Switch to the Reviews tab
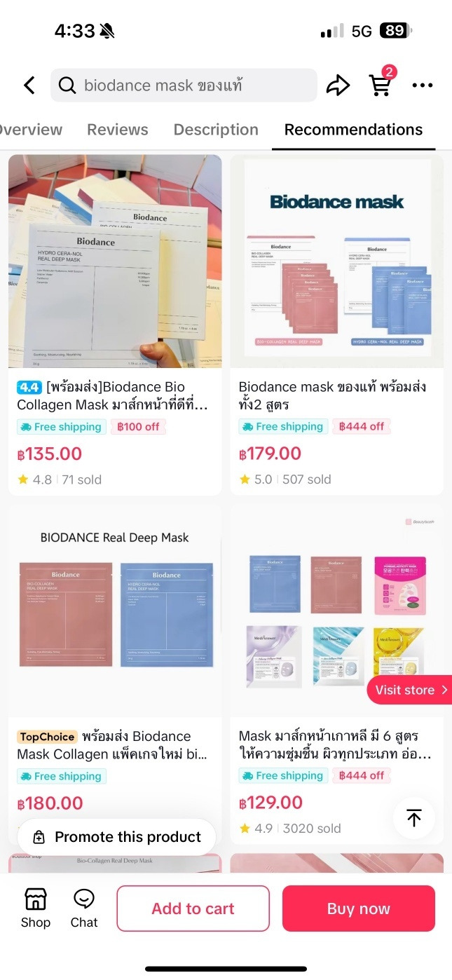This screenshot has height=980, width=452. [x=118, y=130]
